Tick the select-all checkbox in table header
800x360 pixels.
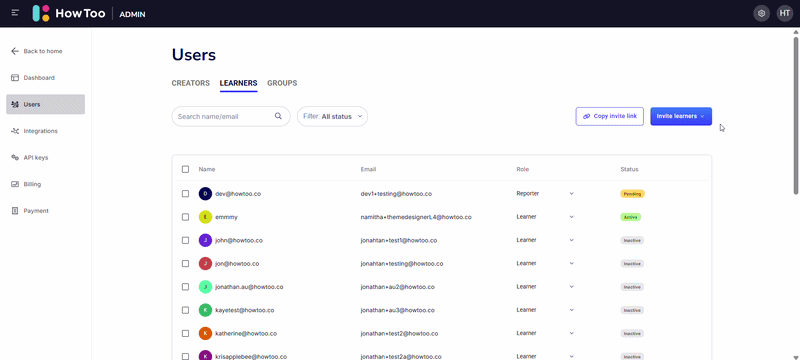pyautogui.click(x=185, y=169)
